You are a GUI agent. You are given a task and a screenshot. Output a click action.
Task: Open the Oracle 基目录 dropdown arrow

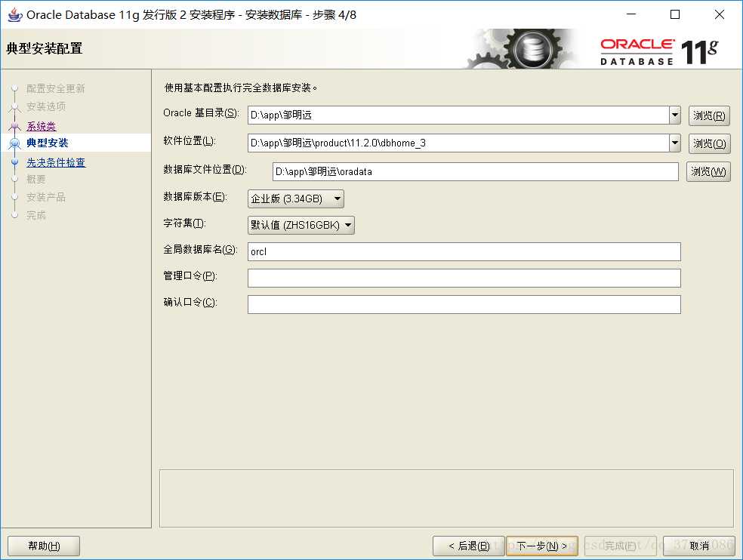pyautogui.click(x=675, y=115)
